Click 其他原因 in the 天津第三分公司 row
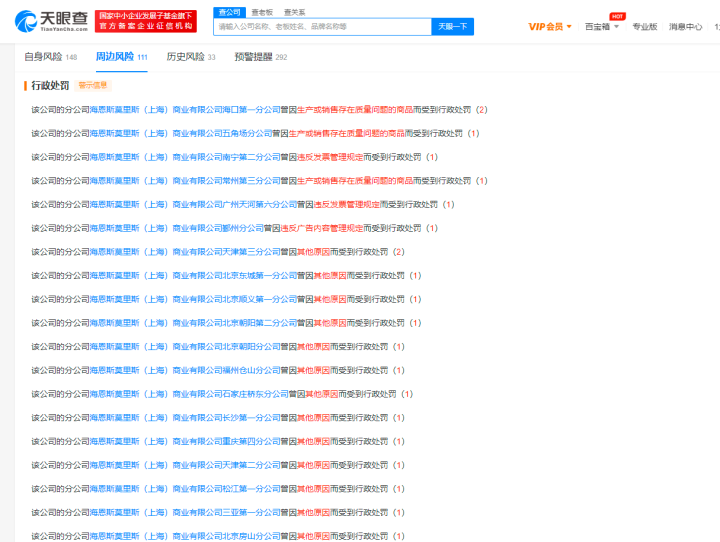The height and width of the screenshot is (542, 720). tap(314, 252)
